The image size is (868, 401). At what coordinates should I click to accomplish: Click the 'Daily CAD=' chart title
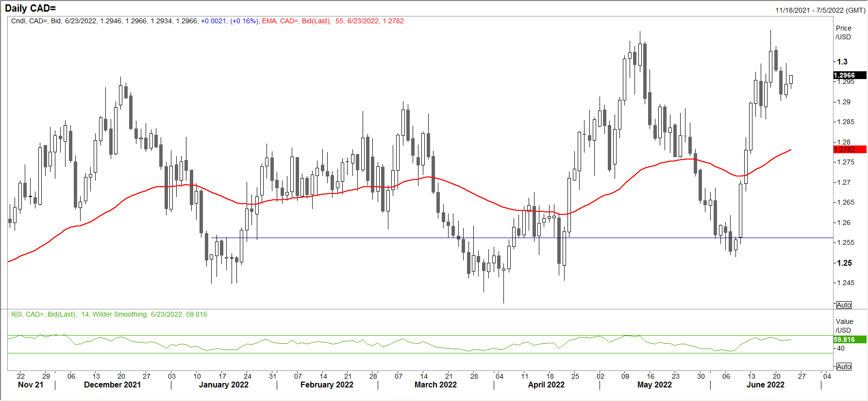[x=30, y=8]
